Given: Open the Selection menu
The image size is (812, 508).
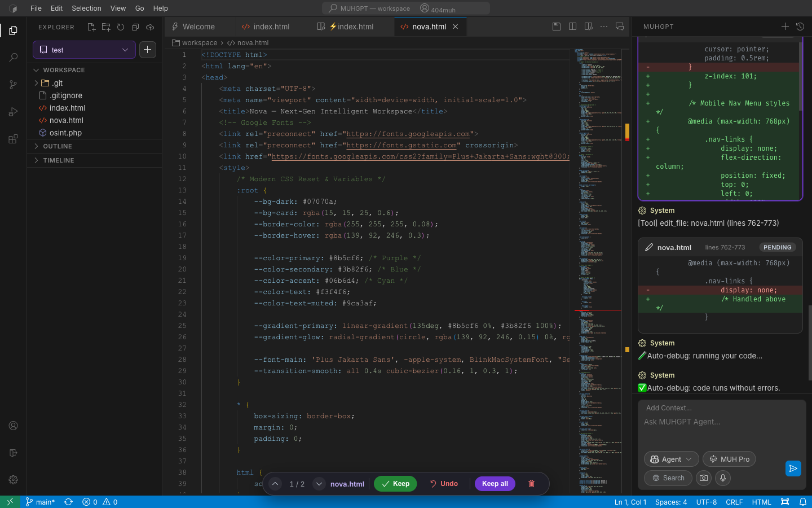Looking at the screenshot, I should 86,8.
